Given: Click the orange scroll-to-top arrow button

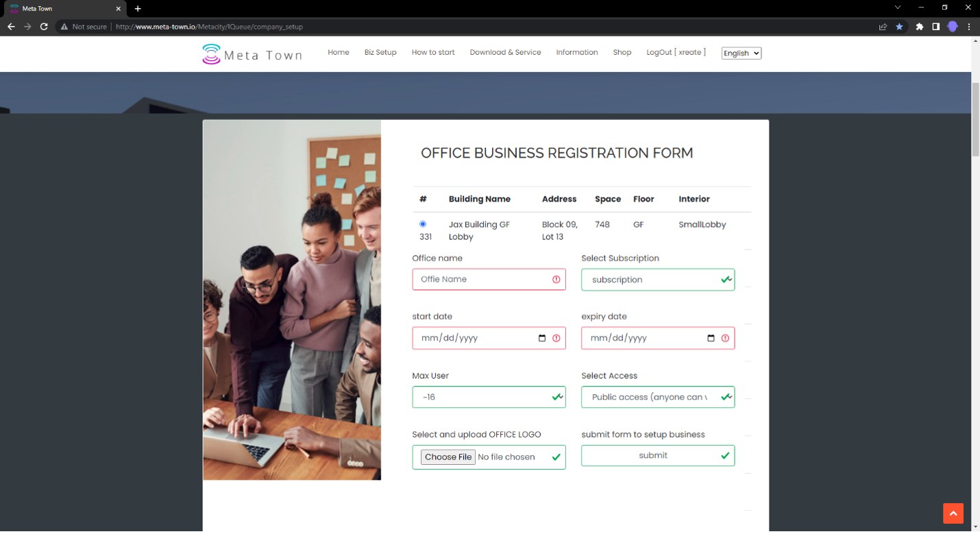Looking at the screenshot, I should tap(953, 513).
